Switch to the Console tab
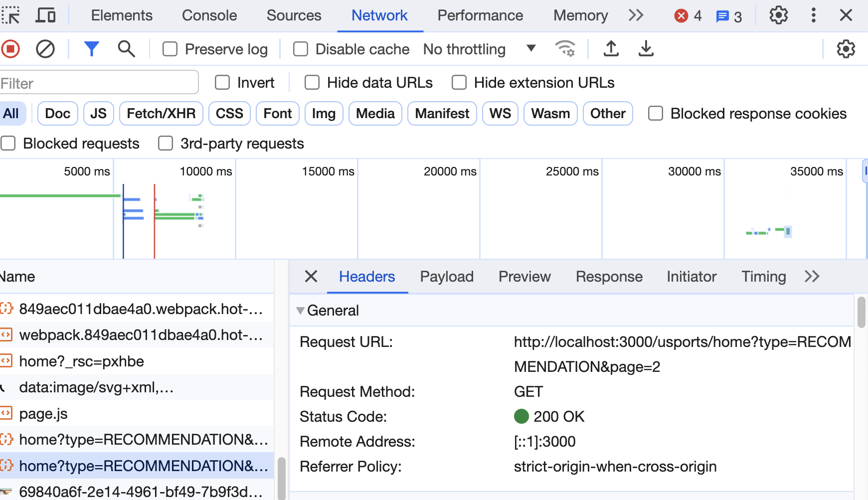Image resolution: width=868 pixels, height=500 pixels. [209, 15]
